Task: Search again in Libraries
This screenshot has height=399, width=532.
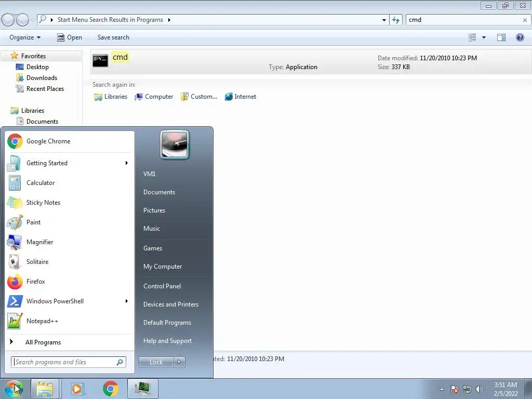Action: coord(111,97)
